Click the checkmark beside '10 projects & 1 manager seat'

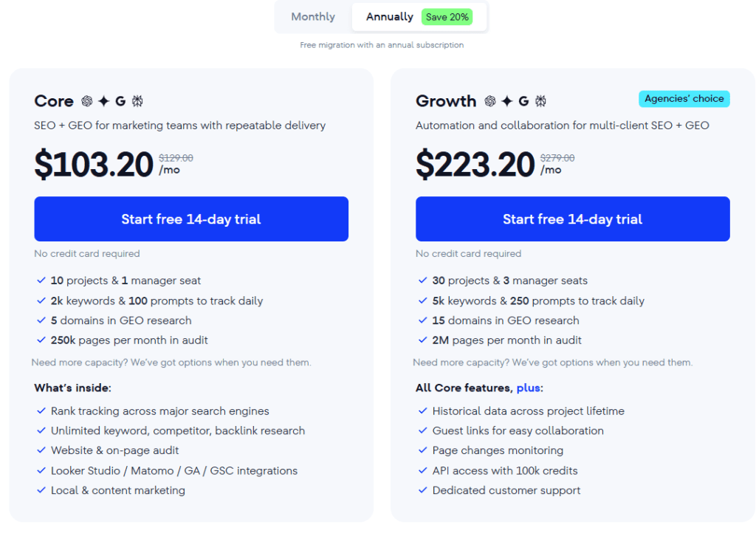[41, 281]
